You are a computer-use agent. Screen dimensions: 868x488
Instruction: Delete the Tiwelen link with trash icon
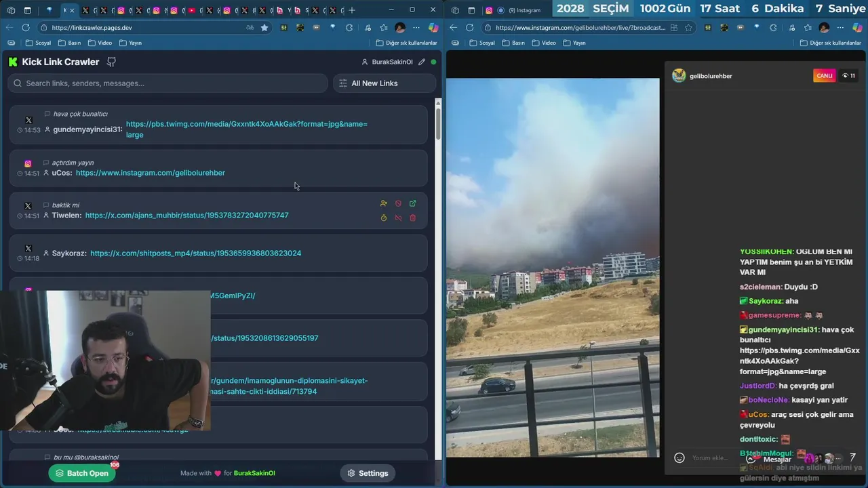pyautogui.click(x=412, y=218)
